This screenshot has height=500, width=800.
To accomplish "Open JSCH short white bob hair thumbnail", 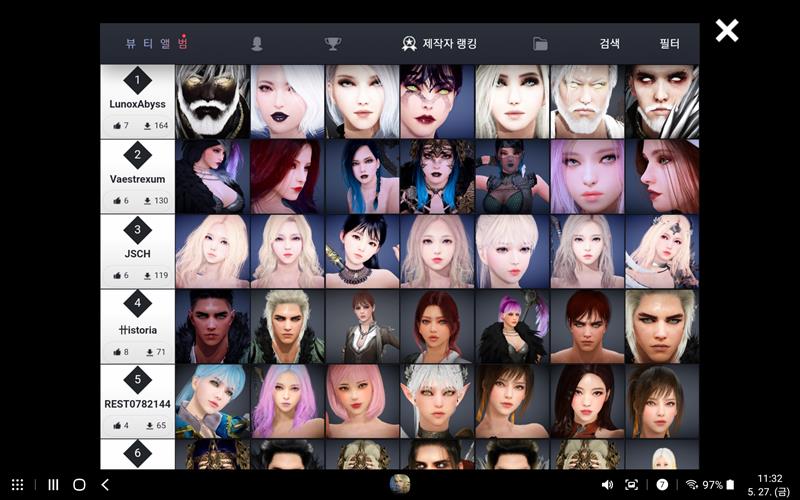I will (512, 252).
